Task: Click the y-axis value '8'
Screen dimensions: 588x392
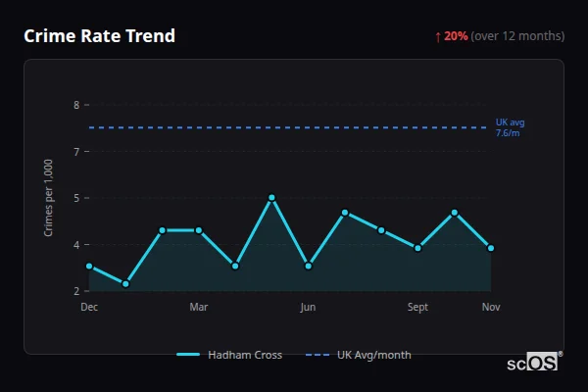Action: tap(76, 105)
